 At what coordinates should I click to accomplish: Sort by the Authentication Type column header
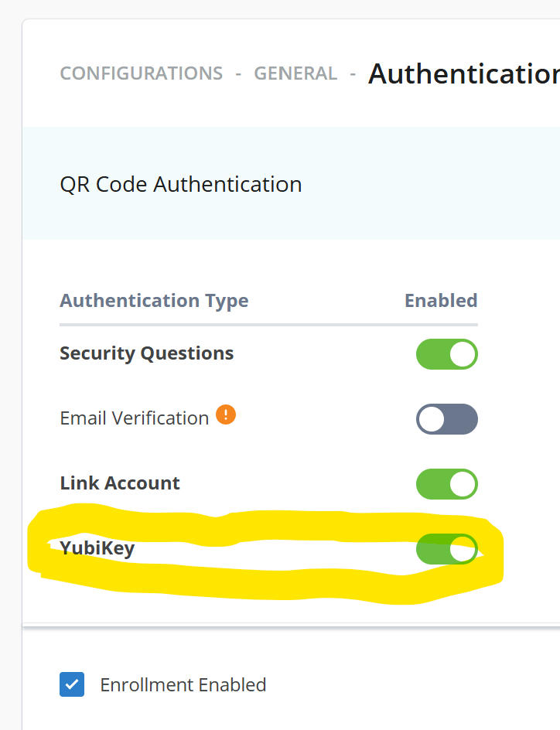pos(154,300)
